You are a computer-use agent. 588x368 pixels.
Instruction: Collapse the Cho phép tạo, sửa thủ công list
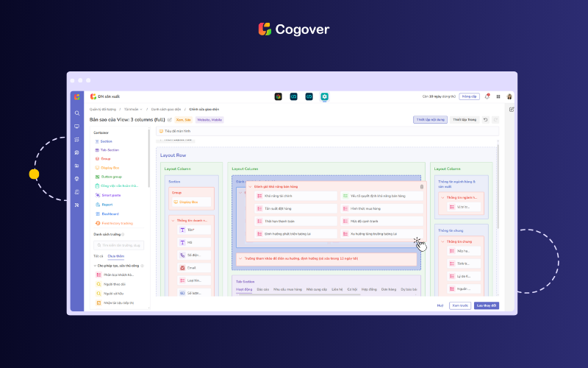[x=95, y=264]
